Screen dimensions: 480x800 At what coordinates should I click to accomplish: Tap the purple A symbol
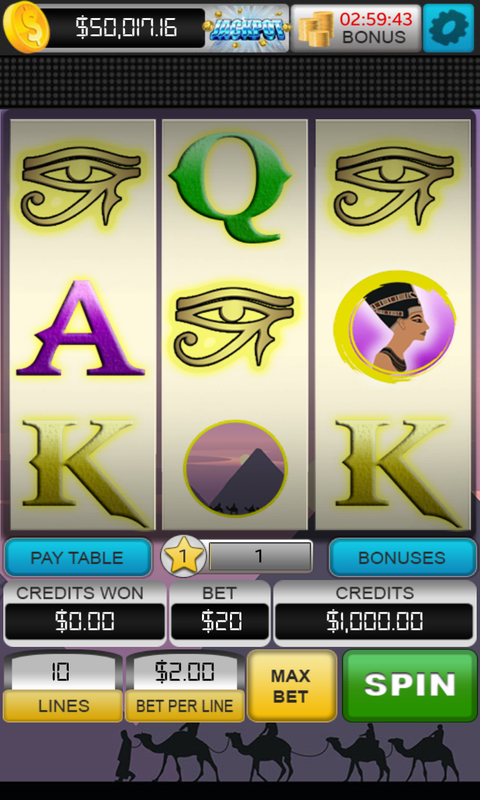[81, 328]
